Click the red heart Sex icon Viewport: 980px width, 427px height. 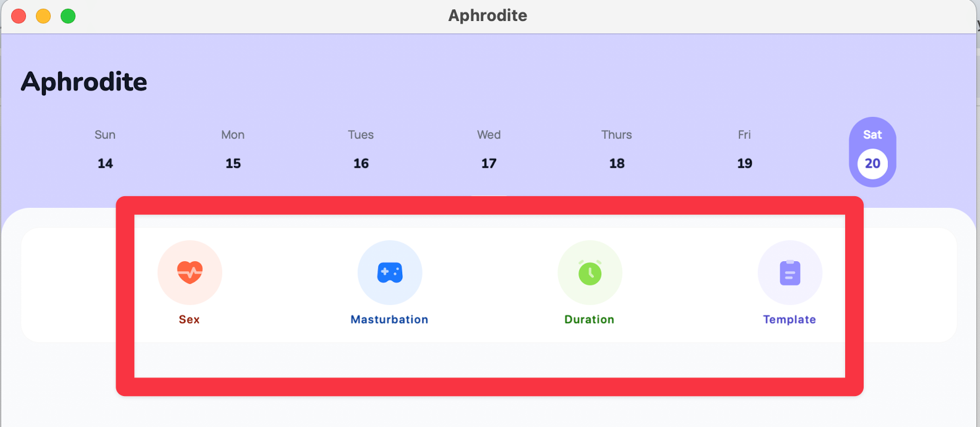coord(189,272)
